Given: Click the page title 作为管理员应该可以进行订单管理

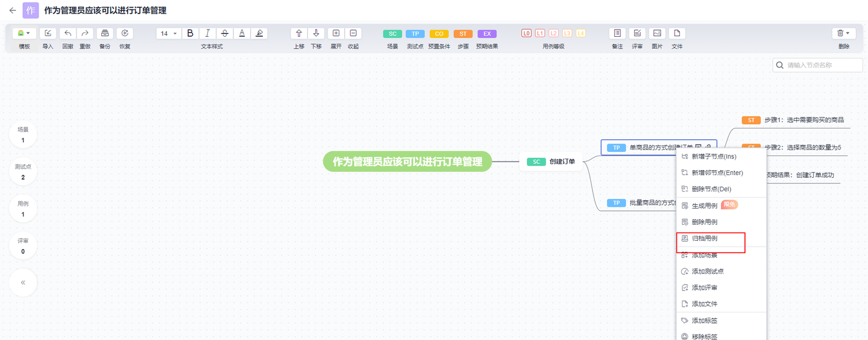Looking at the screenshot, I should (105, 10).
